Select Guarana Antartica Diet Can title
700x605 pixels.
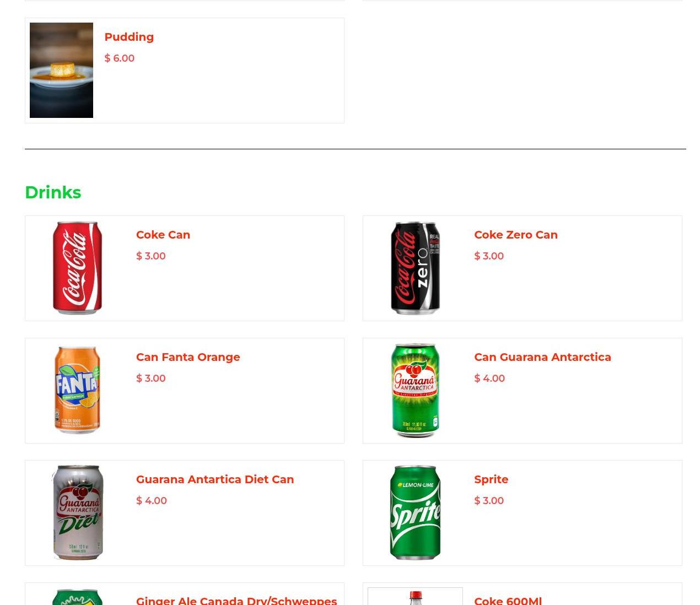[215, 479]
